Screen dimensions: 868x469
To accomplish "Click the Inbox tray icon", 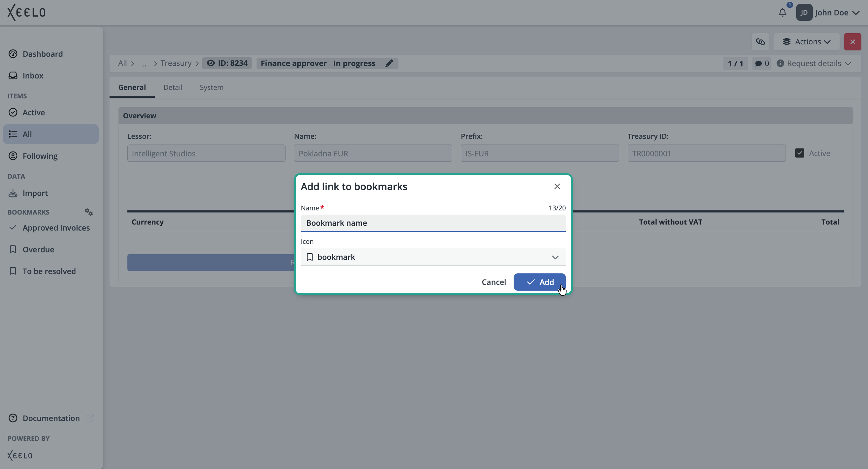I will point(13,75).
